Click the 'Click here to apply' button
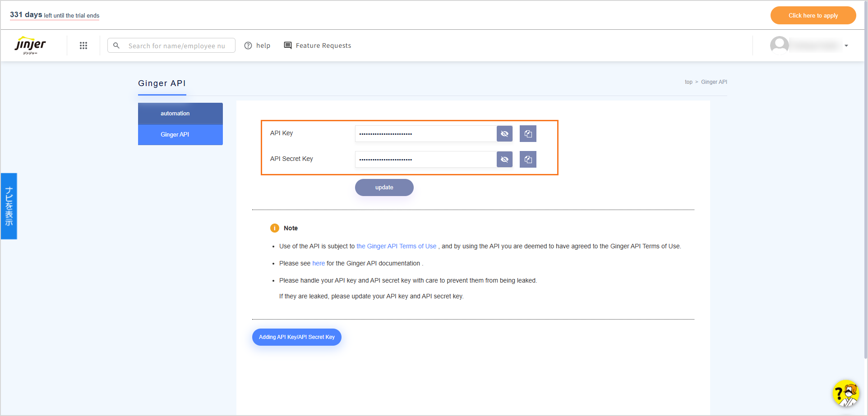This screenshot has width=868, height=416. tap(813, 15)
